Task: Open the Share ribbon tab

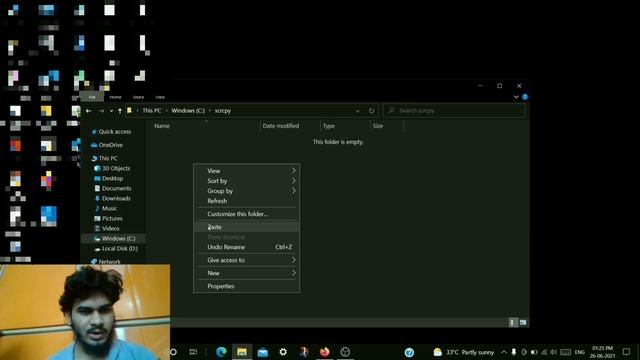Action: click(x=138, y=97)
